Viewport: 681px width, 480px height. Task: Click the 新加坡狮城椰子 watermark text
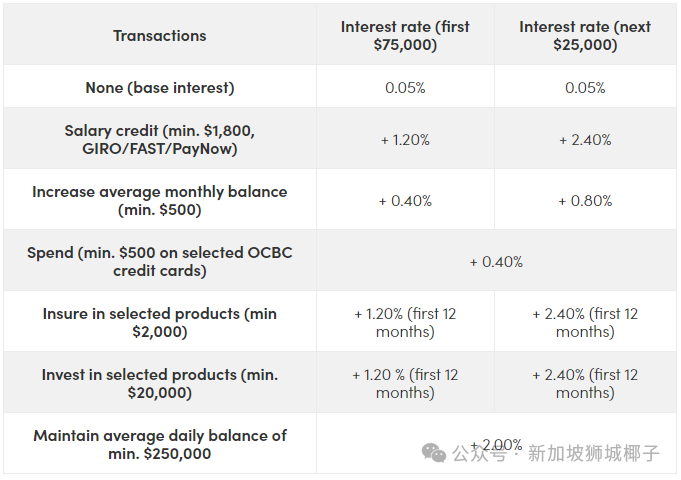[593, 453]
